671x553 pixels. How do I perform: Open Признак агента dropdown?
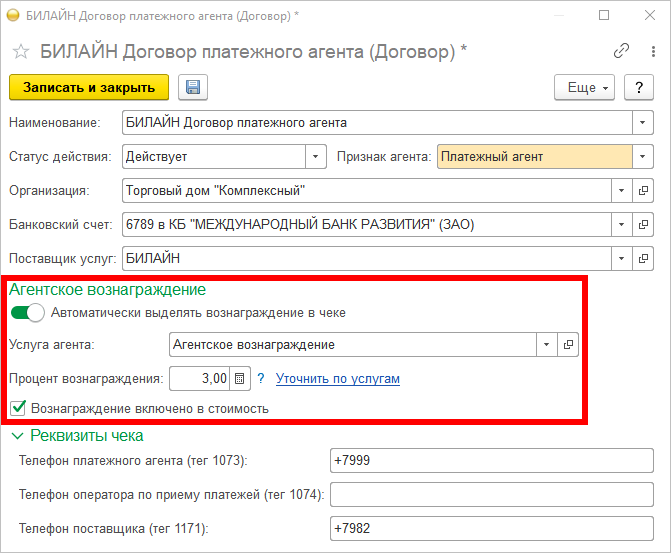pos(643,157)
